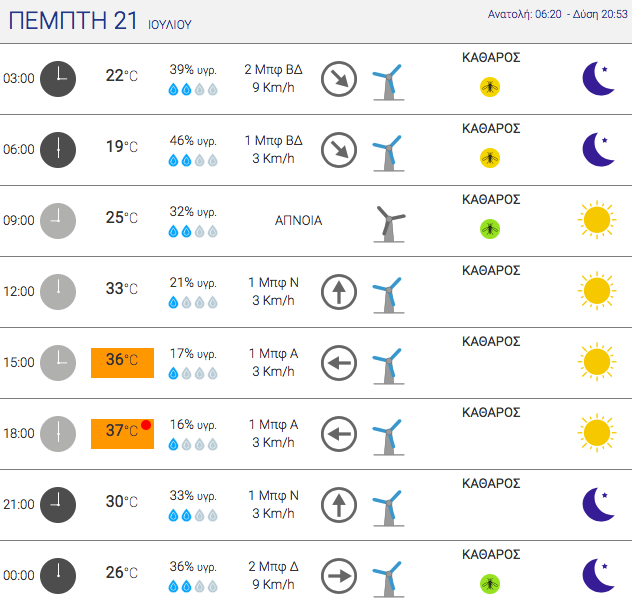
Task: Click the right-pointing wind arrow at 00:00
Action: click(x=339, y=576)
